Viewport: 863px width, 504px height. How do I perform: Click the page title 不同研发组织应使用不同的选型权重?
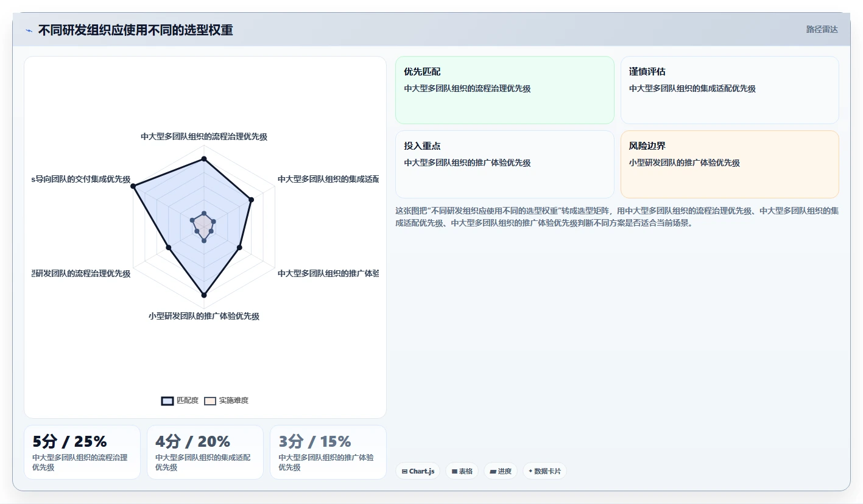tap(136, 30)
